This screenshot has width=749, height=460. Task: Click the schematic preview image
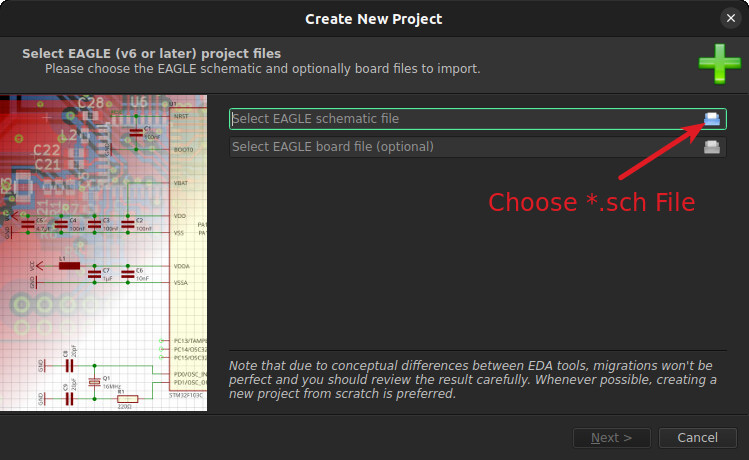[x=104, y=253]
